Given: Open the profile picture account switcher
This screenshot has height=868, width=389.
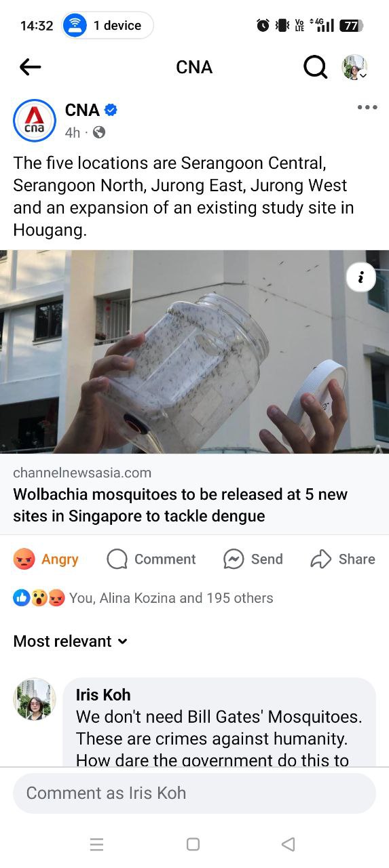Looking at the screenshot, I should [x=354, y=67].
